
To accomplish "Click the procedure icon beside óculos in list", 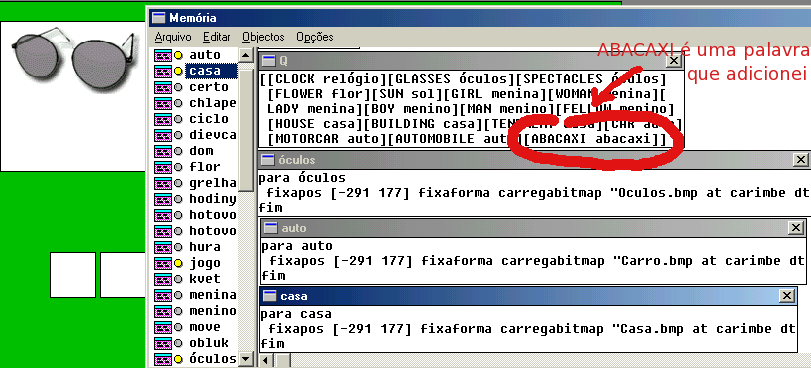I will coord(162,359).
